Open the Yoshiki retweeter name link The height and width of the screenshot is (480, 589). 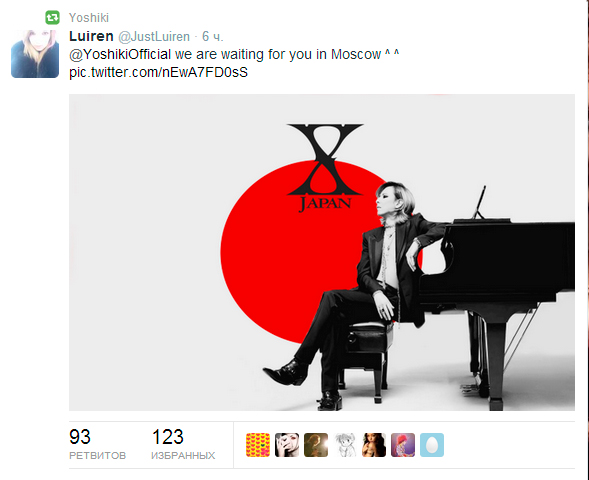pyautogui.click(x=89, y=18)
